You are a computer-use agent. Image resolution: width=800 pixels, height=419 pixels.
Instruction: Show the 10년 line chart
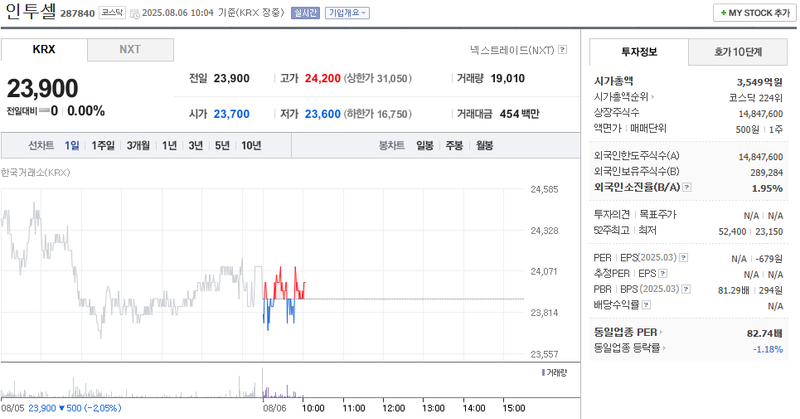pos(251,145)
